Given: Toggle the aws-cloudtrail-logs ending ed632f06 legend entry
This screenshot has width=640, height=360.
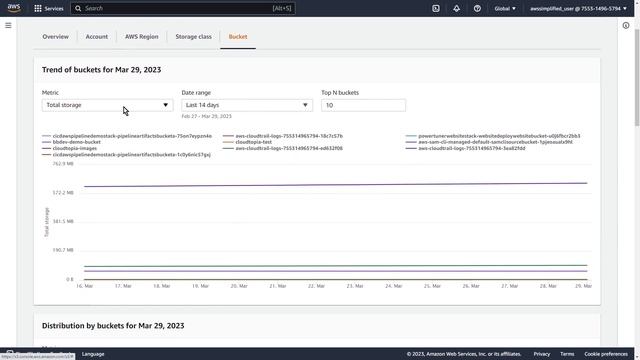Looking at the screenshot, I should click(x=283, y=148).
